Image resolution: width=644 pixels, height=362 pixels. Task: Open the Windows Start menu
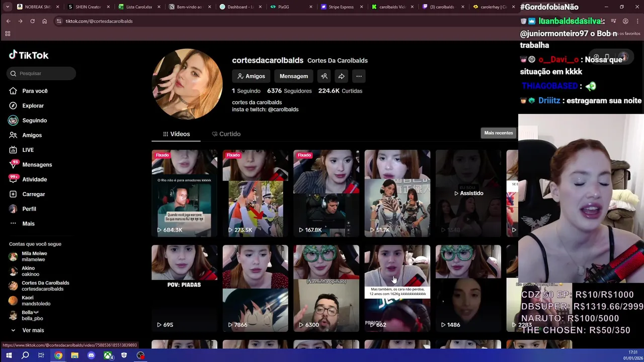pos(9,355)
